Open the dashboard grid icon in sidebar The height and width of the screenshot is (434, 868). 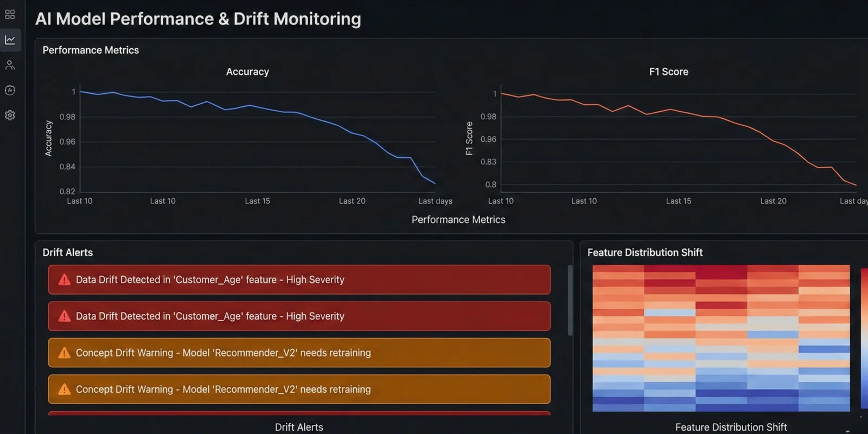point(10,15)
